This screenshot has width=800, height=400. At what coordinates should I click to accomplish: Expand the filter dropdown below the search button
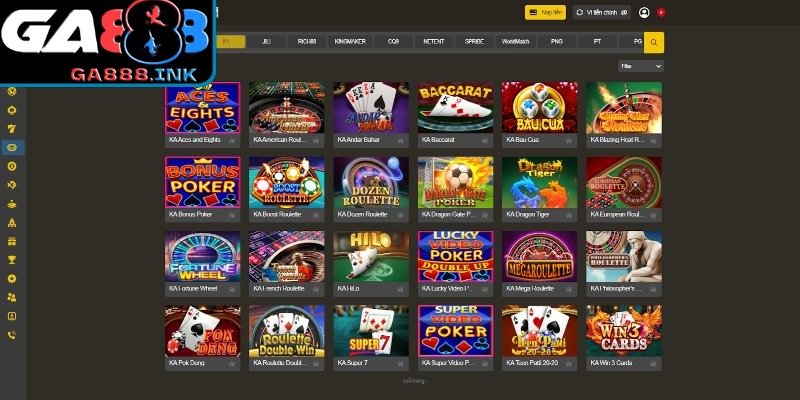[x=641, y=66]
